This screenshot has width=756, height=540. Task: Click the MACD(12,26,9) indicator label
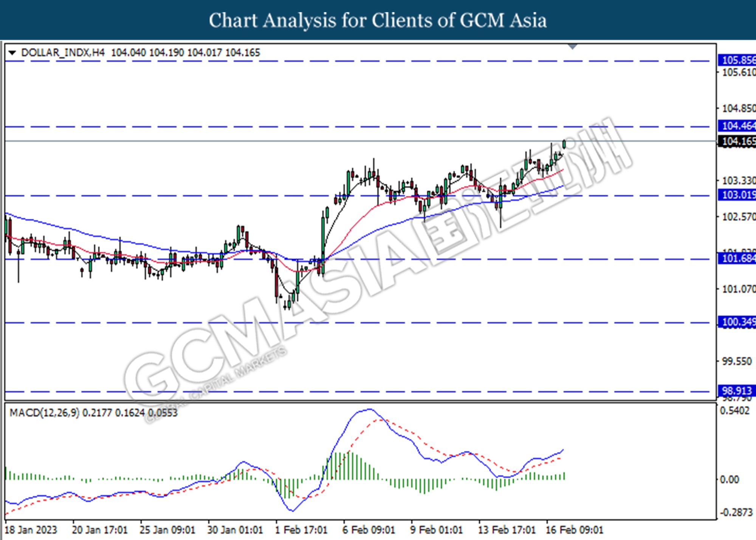click(x=44, y=413)
